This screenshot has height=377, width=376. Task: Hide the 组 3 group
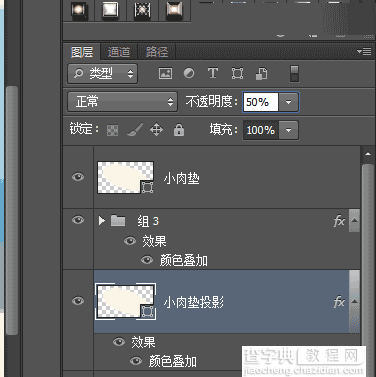(x=78, y=220)
